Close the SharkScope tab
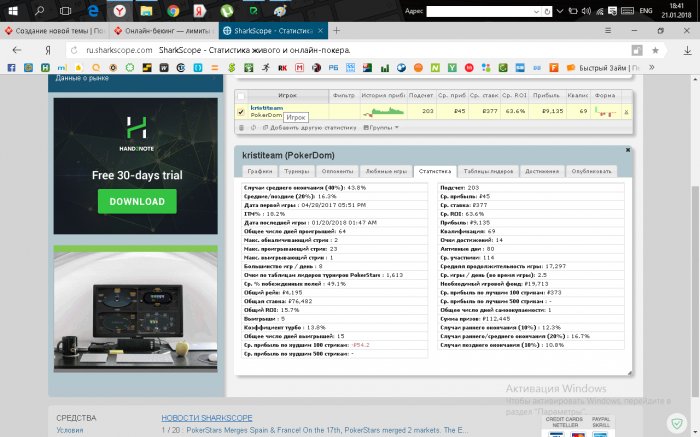Screen dimensions: 700x437 [x=320, y=31]
